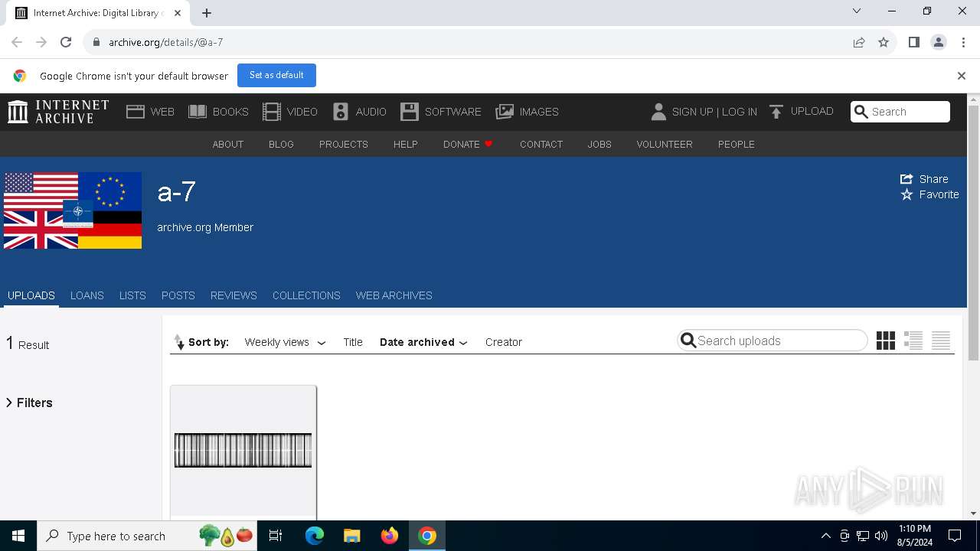Sort uploads by Creator
Image resolution: width=980 pixels, height=551 pixels.
pyautogui.click(x=504, y=342)
